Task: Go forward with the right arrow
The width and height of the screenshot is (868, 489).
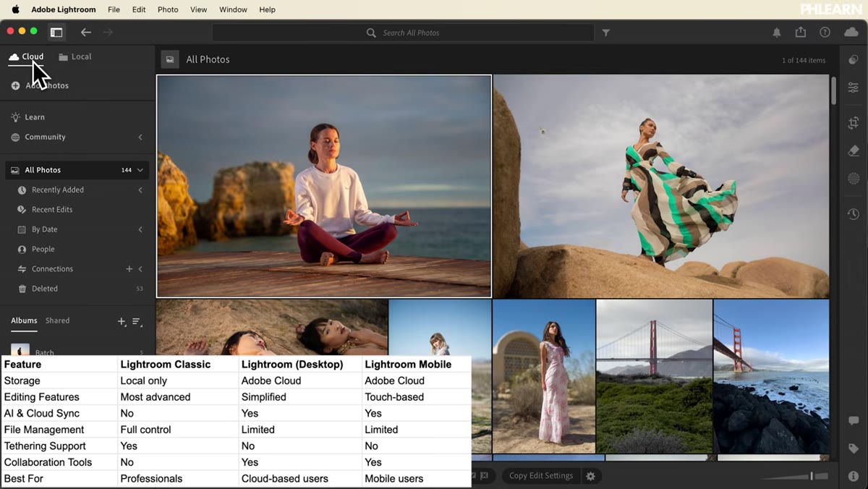Action: 109,32
